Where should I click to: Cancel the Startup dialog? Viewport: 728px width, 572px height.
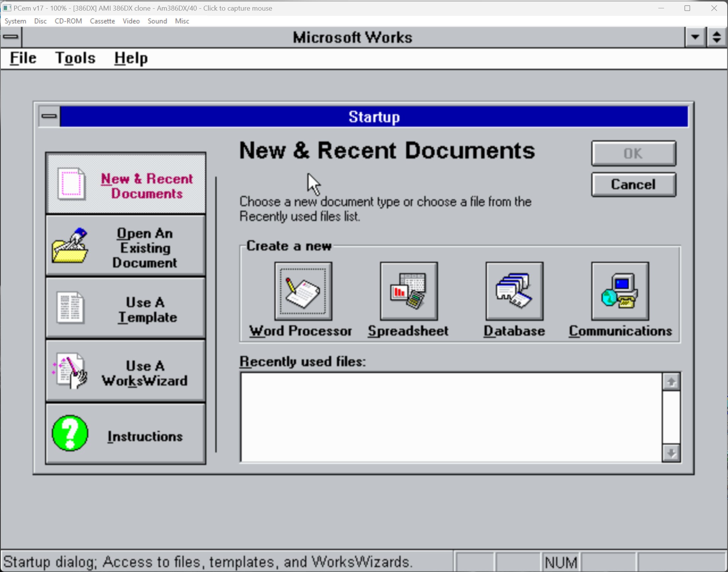[x=633, y=185]
